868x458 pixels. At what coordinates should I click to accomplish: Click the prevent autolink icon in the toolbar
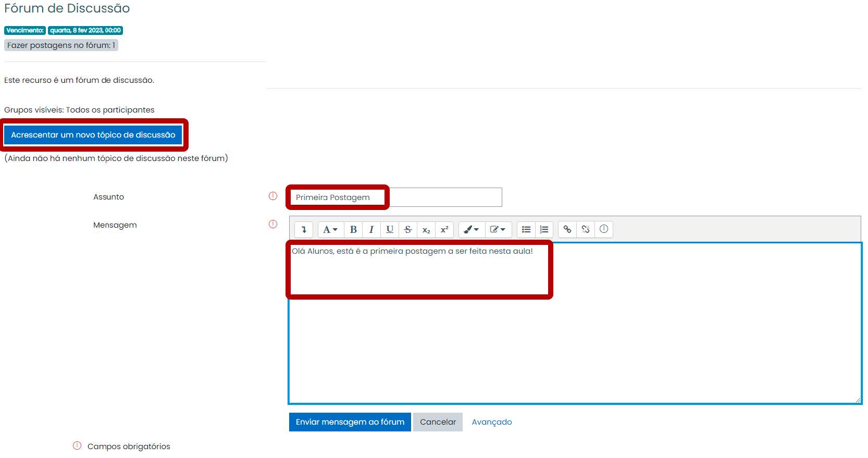coord(604,229)
